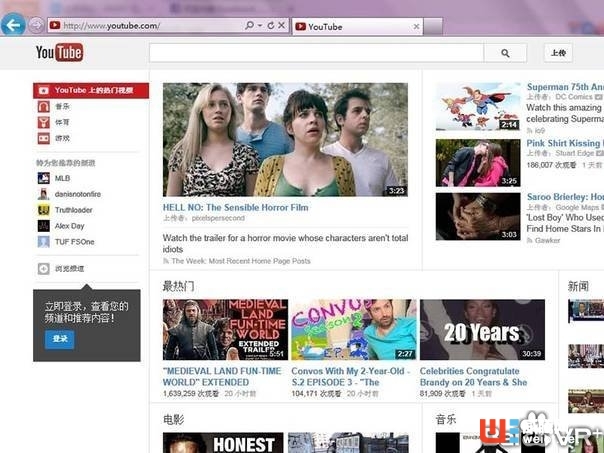The height and width of the screenshot is (453, 604).
Task: Click the browse channels plus icon
Action: (x=44, y=268)
